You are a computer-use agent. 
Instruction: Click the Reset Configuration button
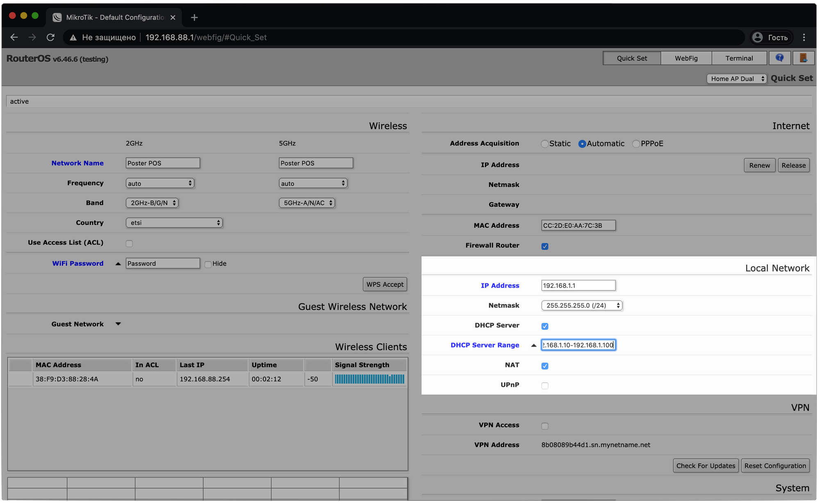[x=775, y=465]
